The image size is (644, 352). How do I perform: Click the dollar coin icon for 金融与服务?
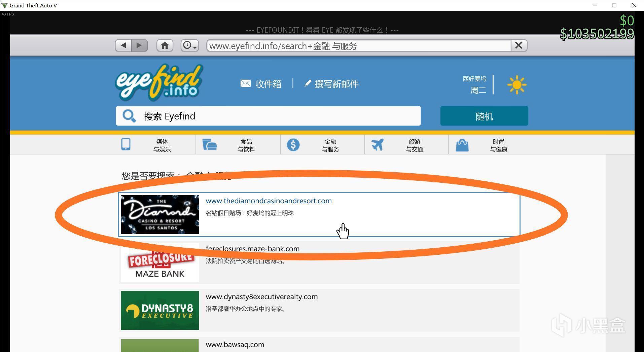click(x=293, y=145)
